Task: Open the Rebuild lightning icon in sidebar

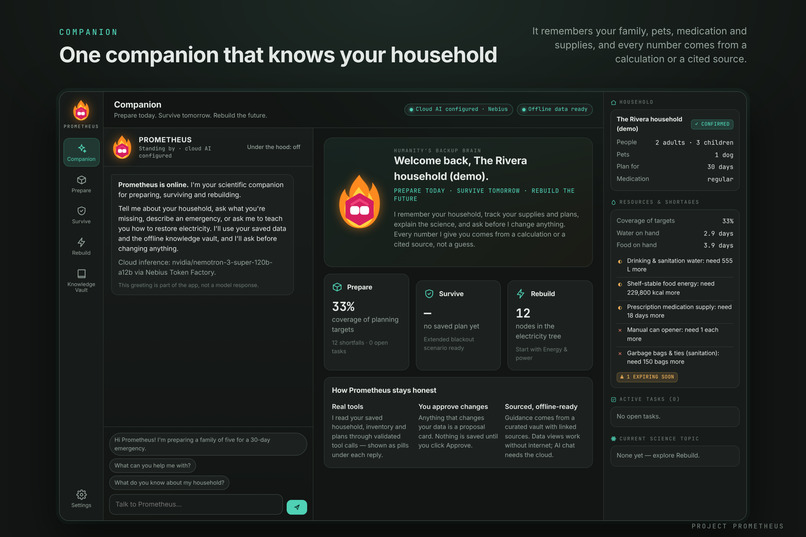Action: [81, 242]
